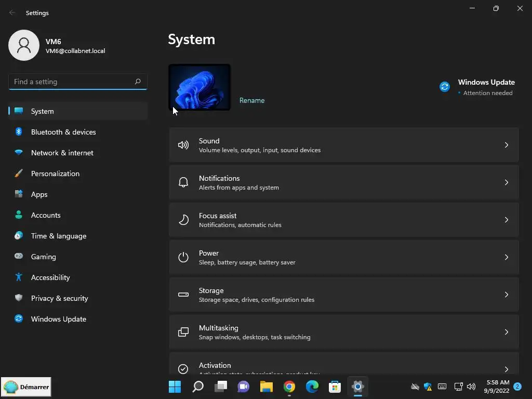Launch Microsoft Edge from taskbar
The height and width of the screenshot is (399, 532).
tap(312, 387)
